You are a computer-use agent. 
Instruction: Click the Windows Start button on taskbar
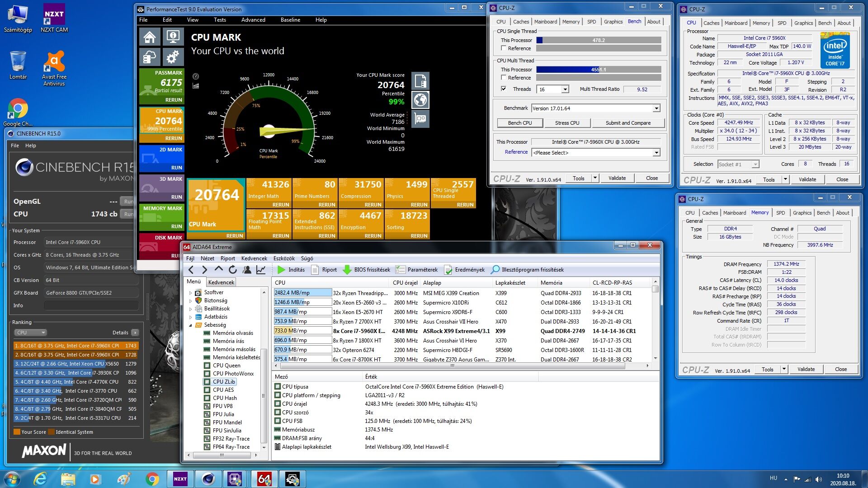pos(12,479)
